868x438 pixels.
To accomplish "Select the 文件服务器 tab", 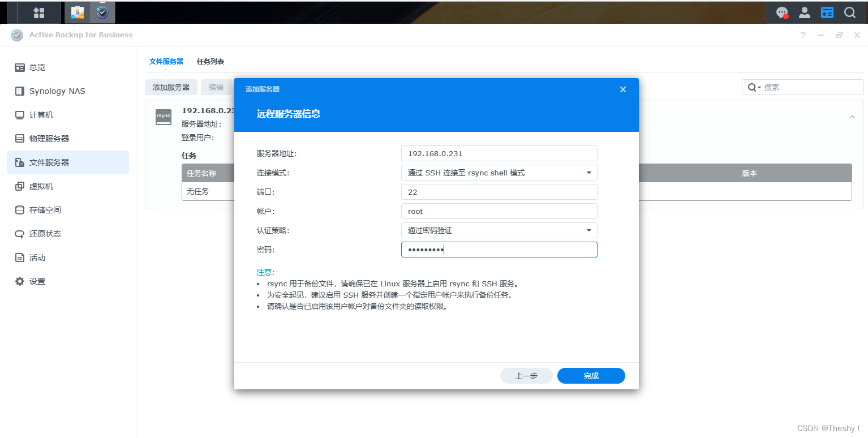I will click(166, 61).
